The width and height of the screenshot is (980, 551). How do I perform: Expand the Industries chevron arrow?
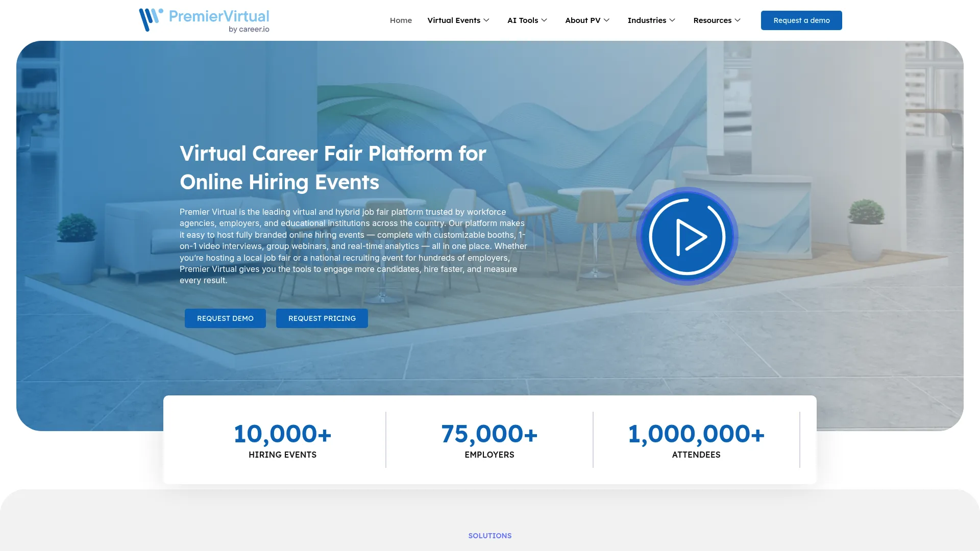pos(672,20)
